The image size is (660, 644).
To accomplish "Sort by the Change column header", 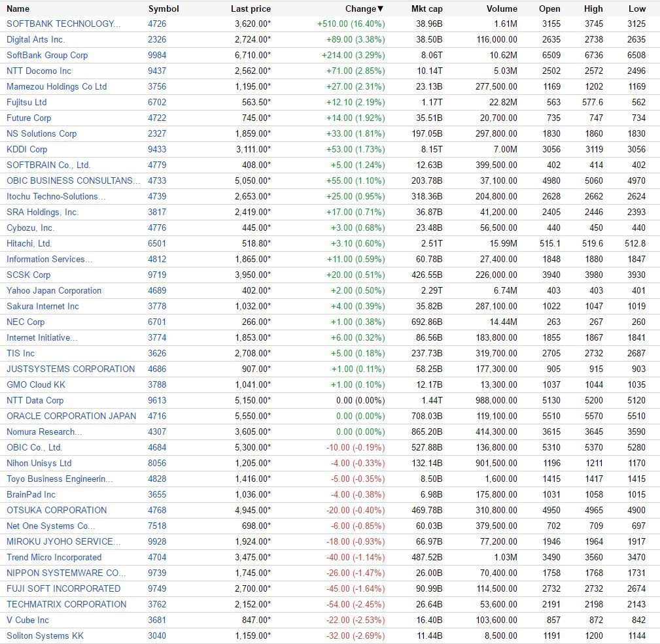I will pos(364,9).
